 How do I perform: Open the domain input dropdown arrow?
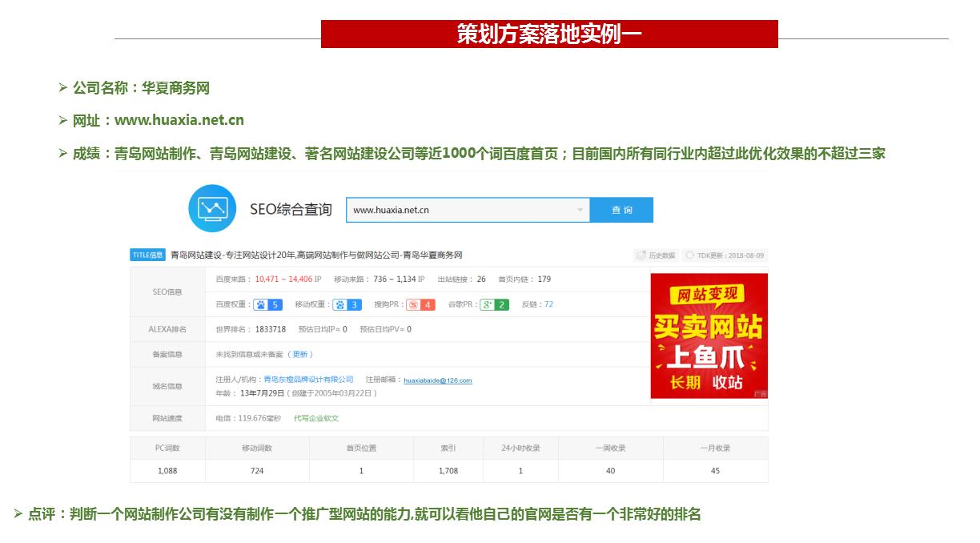pyautogui.click(x=580, y=211)
